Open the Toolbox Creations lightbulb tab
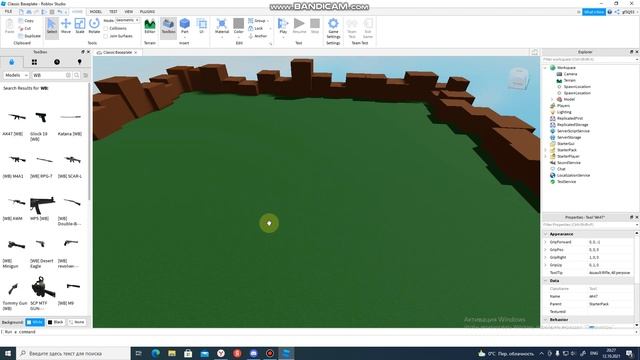 point(80,62)
